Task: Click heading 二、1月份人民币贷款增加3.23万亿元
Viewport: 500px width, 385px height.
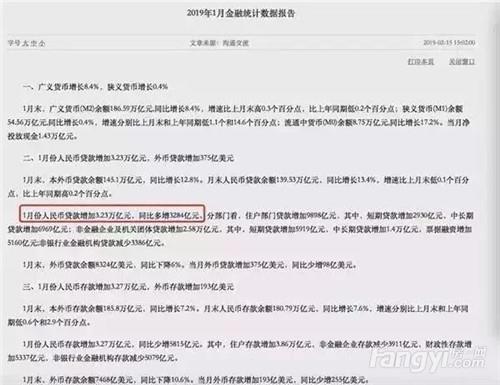Action: coord(128,158)
